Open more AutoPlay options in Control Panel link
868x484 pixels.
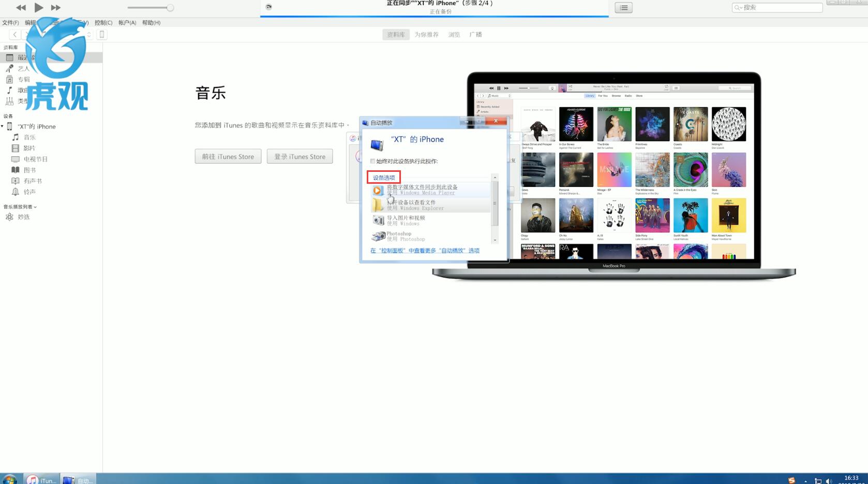pyautogui.click(x=425, y=251)
